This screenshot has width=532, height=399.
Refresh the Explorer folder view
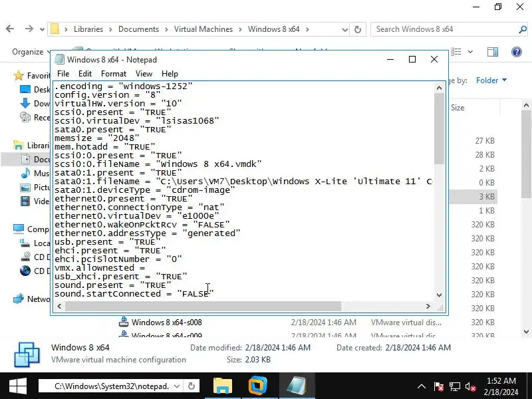click(358, 29)
